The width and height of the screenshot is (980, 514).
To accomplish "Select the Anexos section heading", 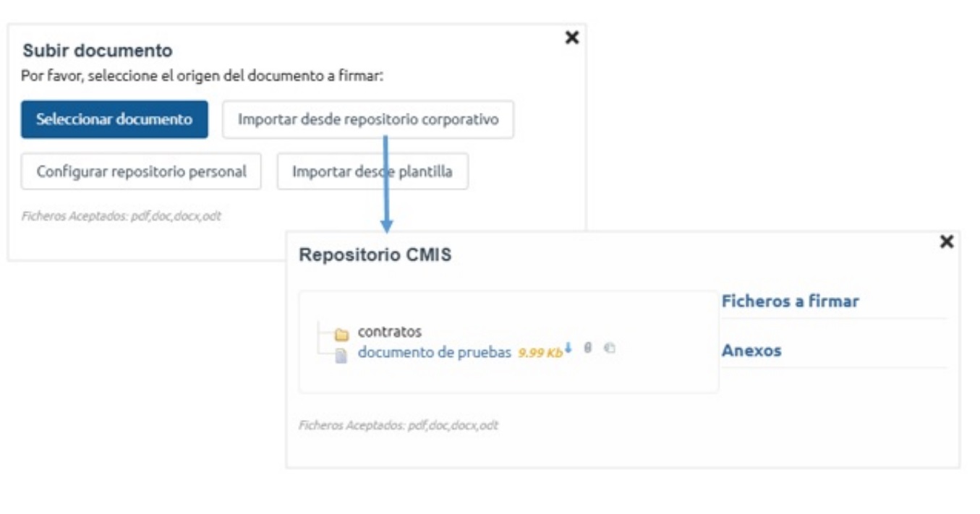I will click(751, 351).
